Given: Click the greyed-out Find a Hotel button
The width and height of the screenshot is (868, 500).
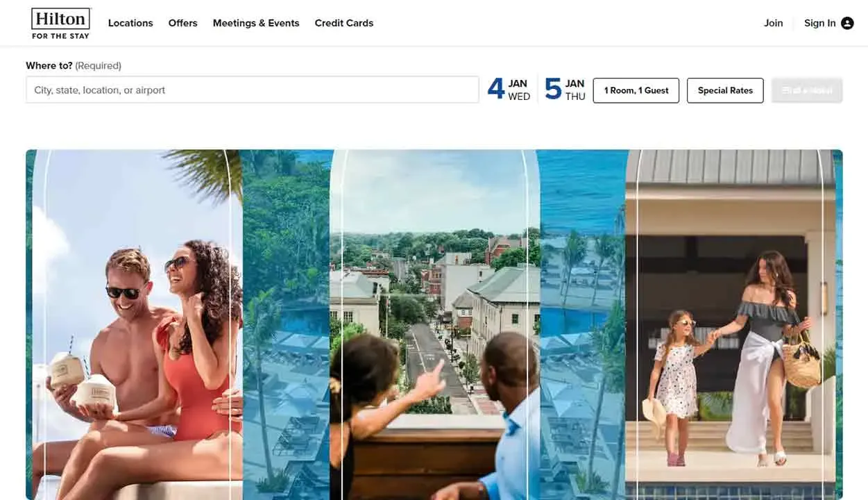Looking at the screenshot, I should pyautogui.click(x=807, y=90).
